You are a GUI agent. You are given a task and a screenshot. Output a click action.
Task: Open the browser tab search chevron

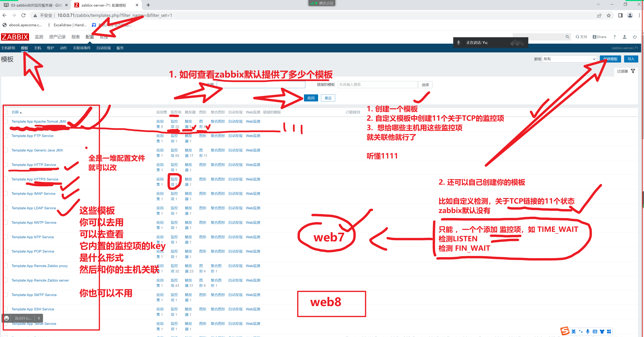click(598, 4)
